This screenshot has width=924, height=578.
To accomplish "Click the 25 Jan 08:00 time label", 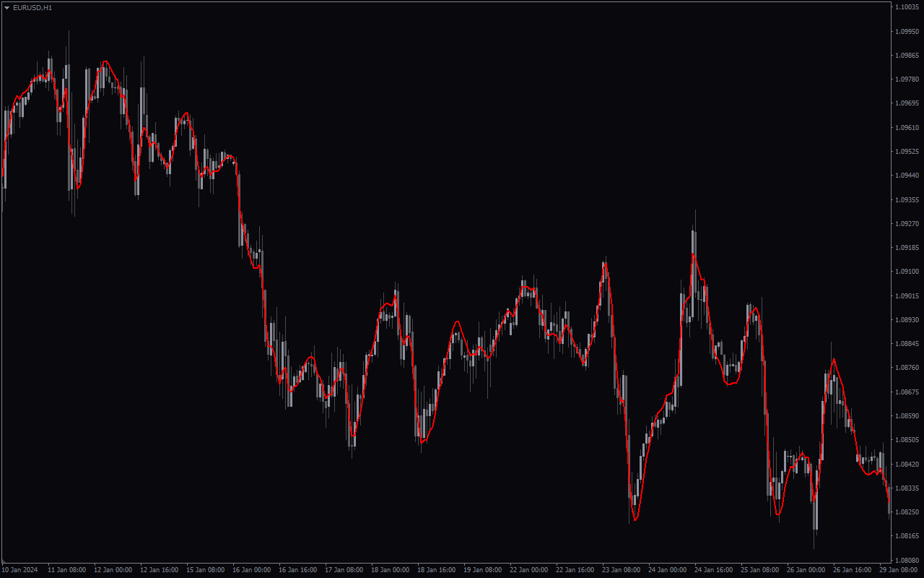I will tap(759, 569).
